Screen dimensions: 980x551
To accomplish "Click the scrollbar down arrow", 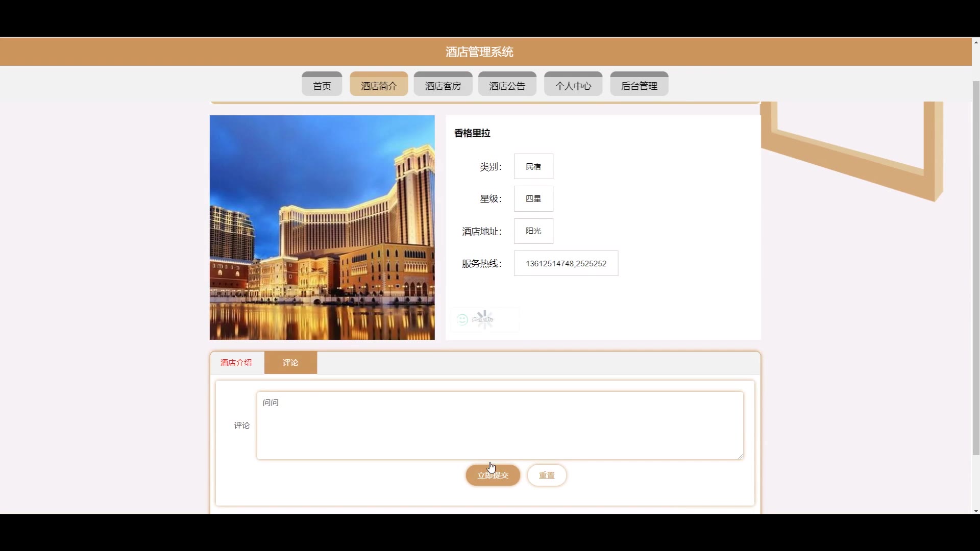I will coord(976,511).
